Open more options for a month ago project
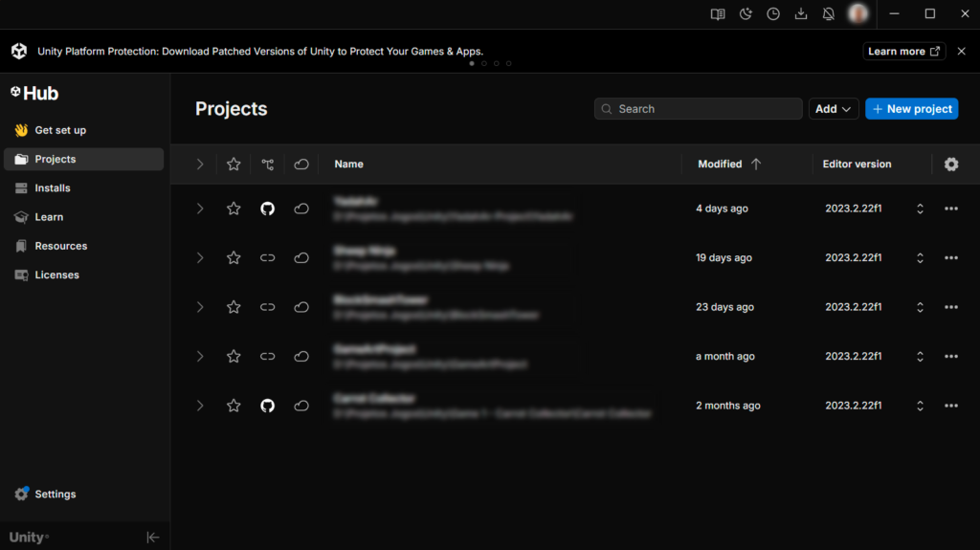This screenshot has width=980, height=550. click(951, 356)
